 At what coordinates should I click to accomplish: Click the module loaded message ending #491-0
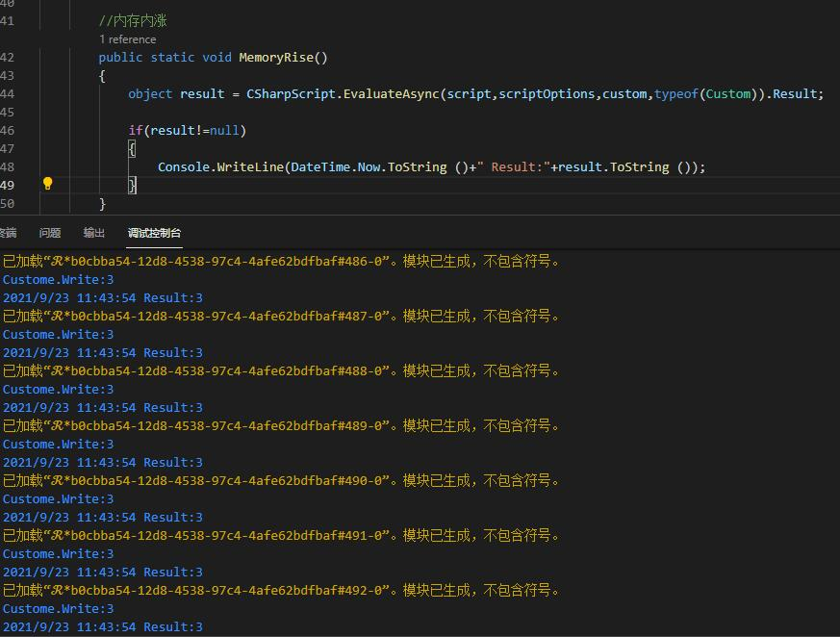click(281, 535)
